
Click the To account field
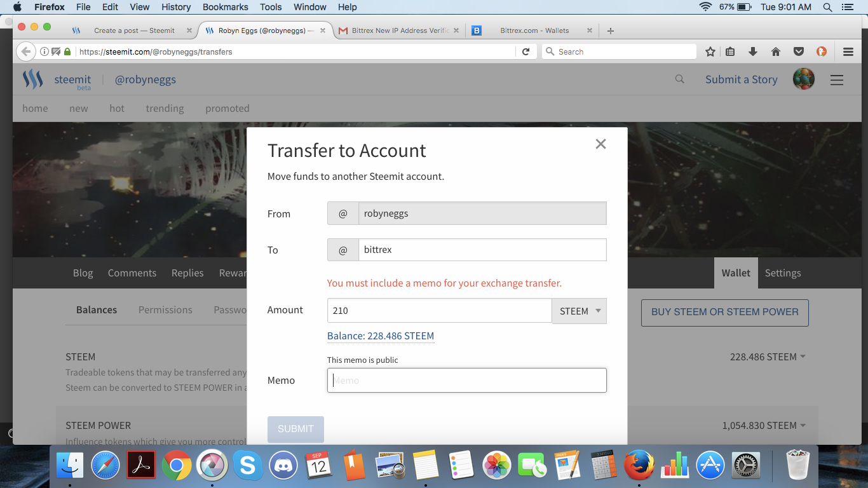(482, 250)
